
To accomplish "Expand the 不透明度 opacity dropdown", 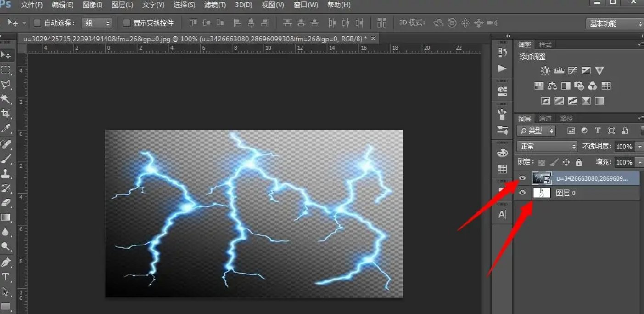I will click(639, 147).
